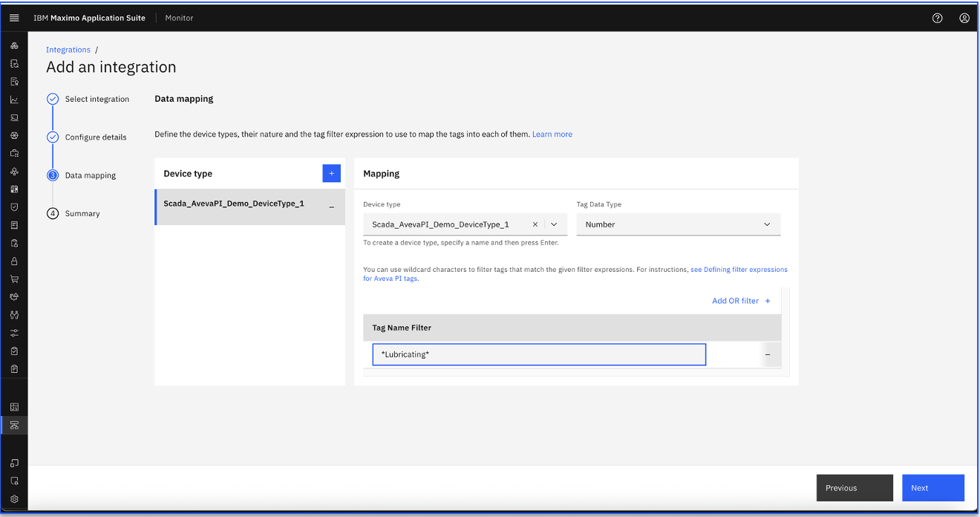
Task: Select the Data mapping step
Action: point(81,175)
